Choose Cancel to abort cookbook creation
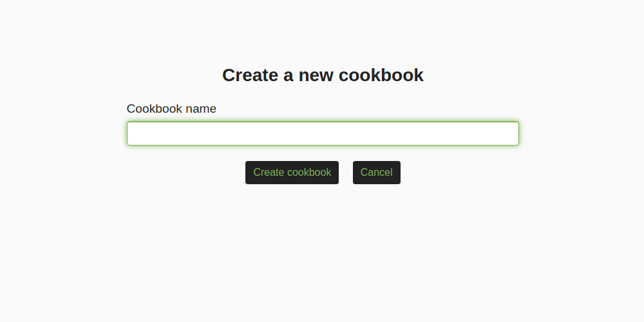 pyautogui.click(x=377, y=173)
